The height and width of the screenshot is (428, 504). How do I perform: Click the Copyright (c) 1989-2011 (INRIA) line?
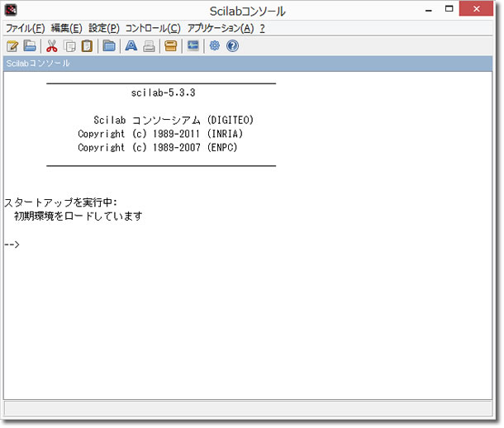pos(160,134)
